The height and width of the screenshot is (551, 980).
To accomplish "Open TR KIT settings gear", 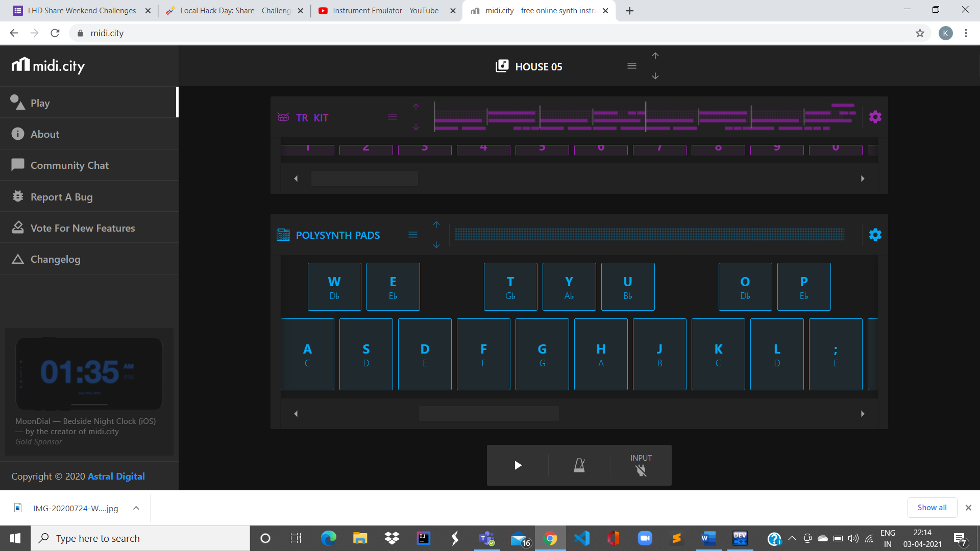I will pyautogui.click(x=875, y=117).
